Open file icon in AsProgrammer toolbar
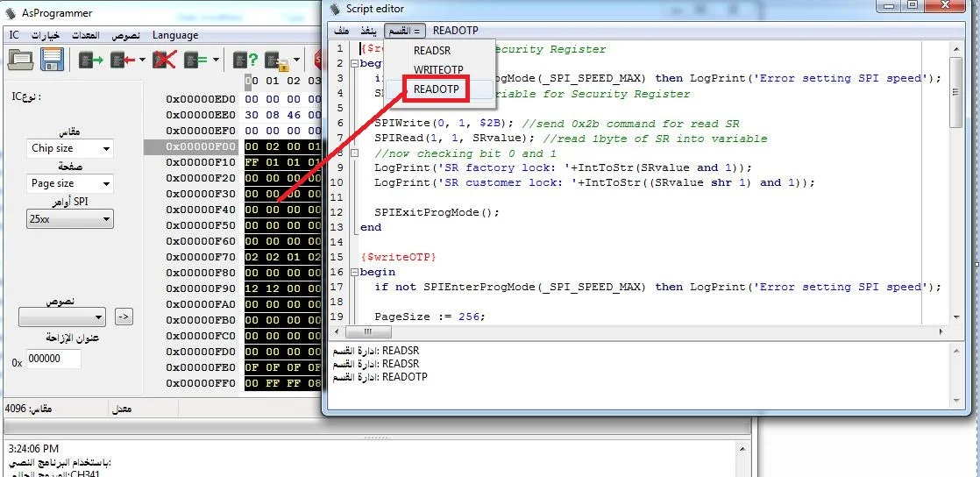Screen dimensions: 980x477 (21, 60)
